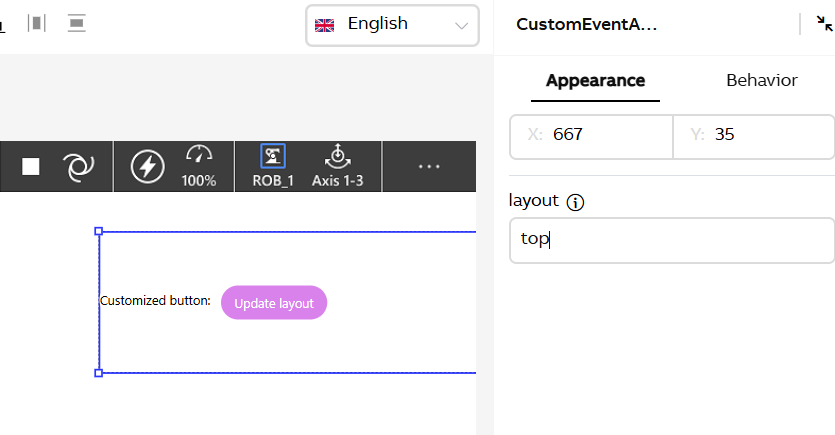Click the Update layout button
The height and width of the screenshot is (435, 835).
[274, 303]
